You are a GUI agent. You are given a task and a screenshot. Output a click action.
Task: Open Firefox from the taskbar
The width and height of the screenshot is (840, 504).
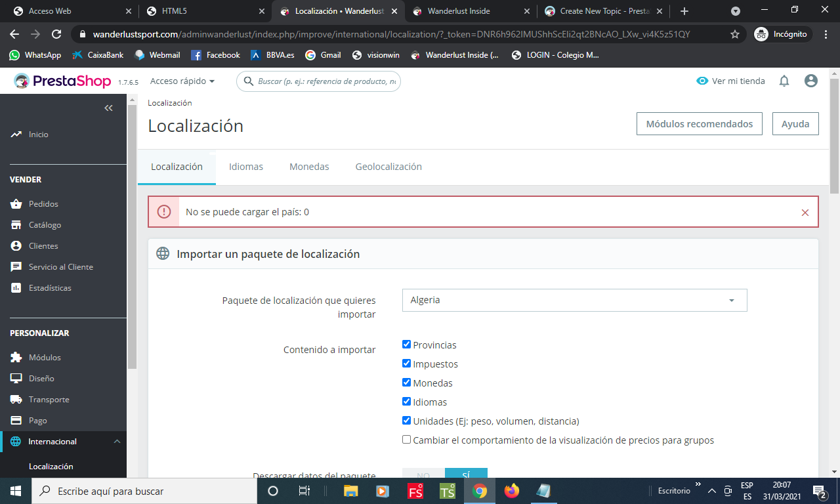point(511,491)
